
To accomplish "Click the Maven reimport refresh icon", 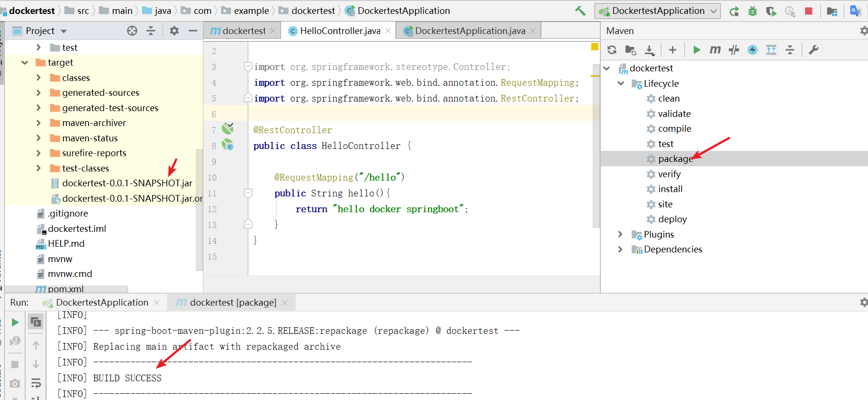I will 612,50.
